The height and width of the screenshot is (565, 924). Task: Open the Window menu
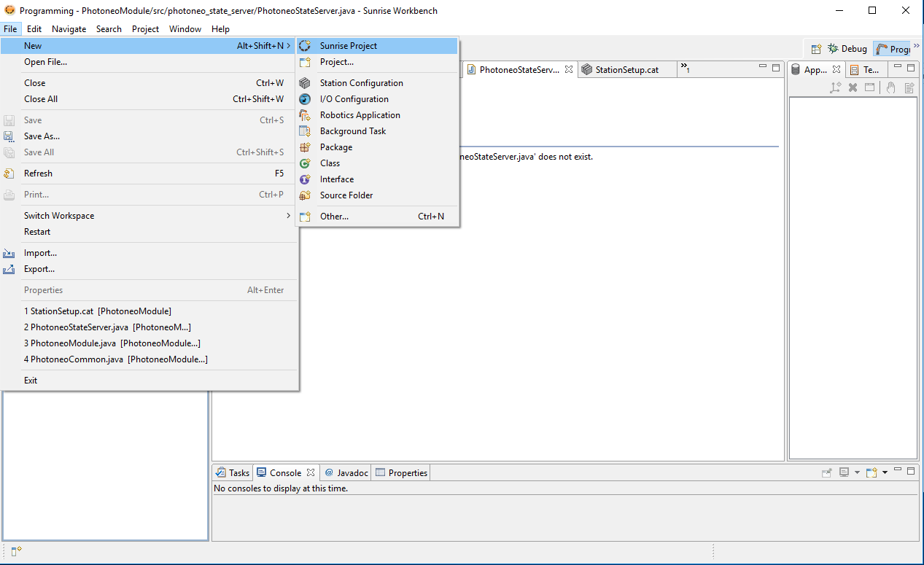click(185, 29)
